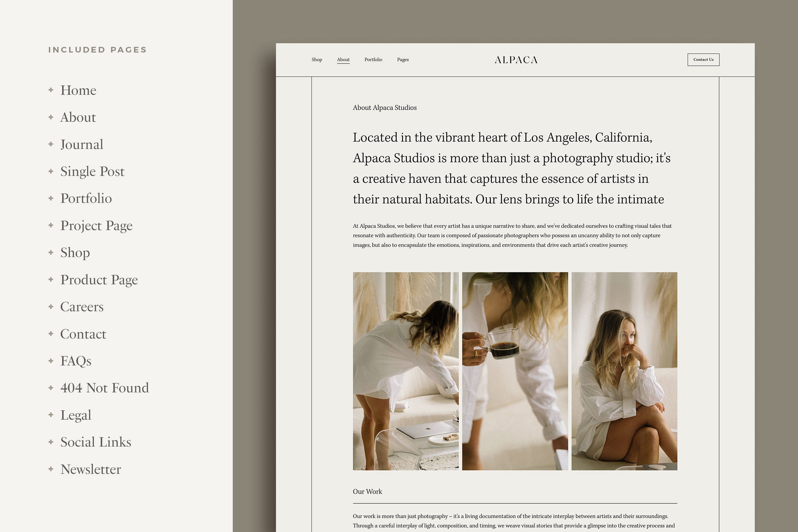The height and width of the screenshot is (532, 798).
Task: Click the plus icon next to Journal
Action: click(51, 144)
